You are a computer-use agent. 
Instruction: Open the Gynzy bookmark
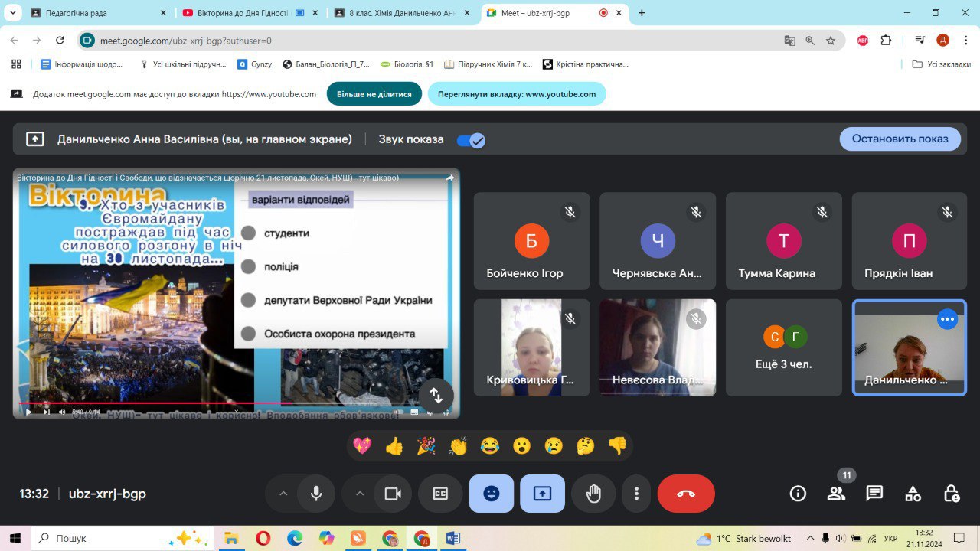[x=255, y=64]
